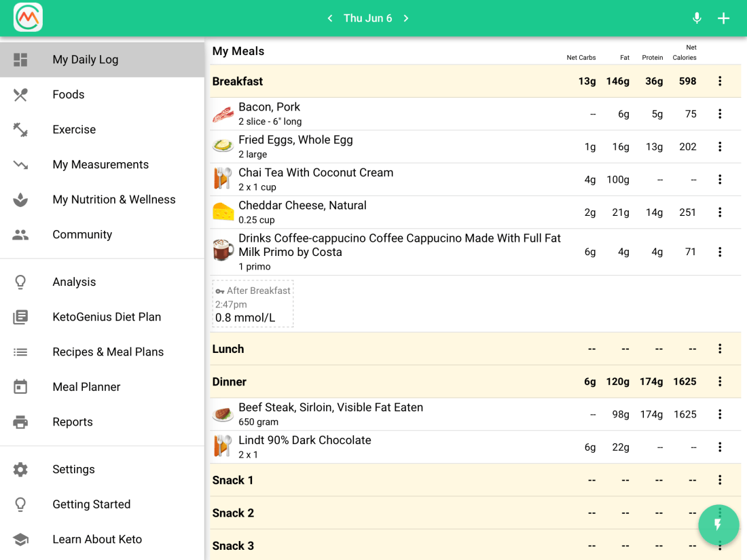Screen dimensions: 747x560
Task: Click the After Breakfast ketone reading box
Action: pyautogui.click(x=253, y=304)
